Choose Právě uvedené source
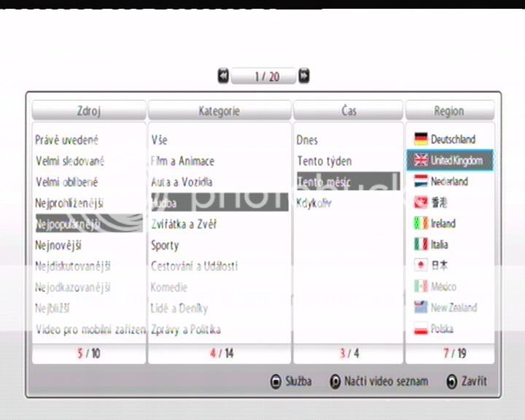 coord(66,140)
